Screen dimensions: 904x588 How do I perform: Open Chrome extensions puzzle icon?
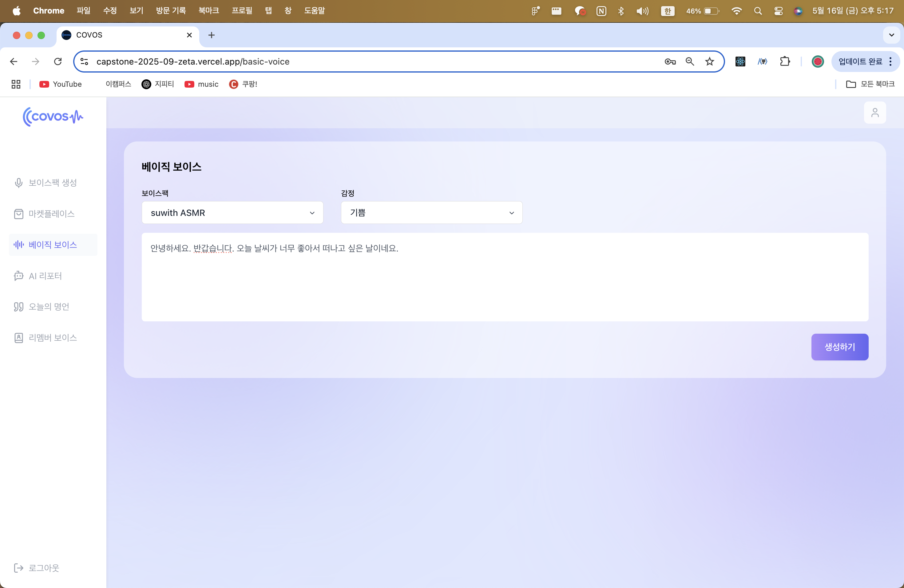click(785, 62)
